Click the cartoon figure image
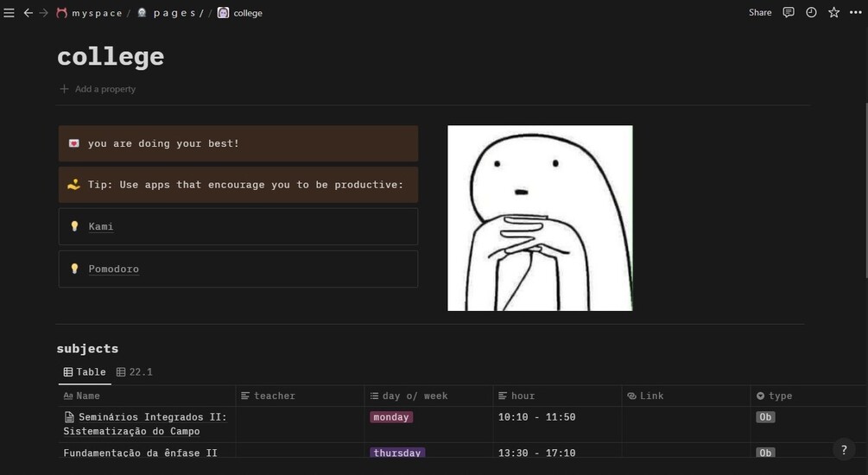The width and height of the screenshot is (868, 475). (540, 218)
